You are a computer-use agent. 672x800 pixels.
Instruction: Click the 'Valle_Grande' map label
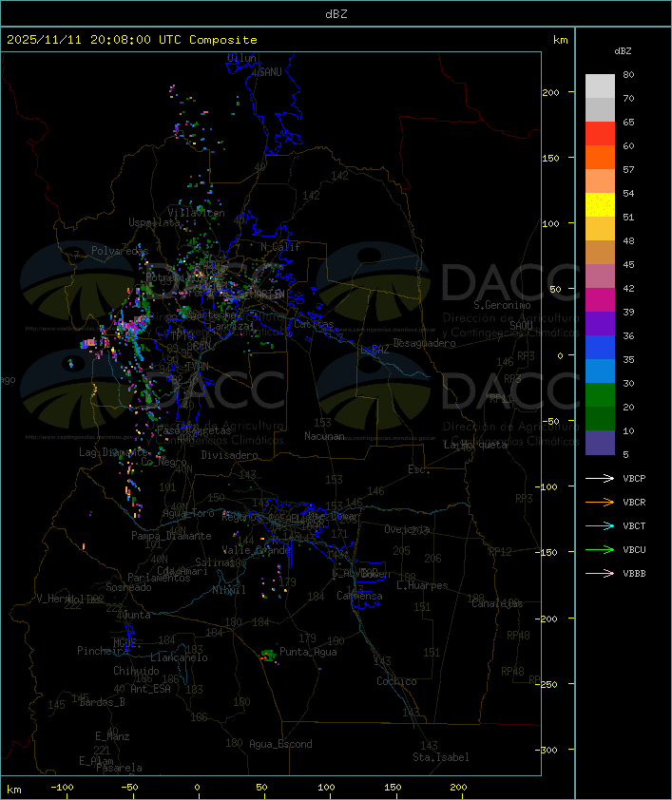(x=257, y=550)
